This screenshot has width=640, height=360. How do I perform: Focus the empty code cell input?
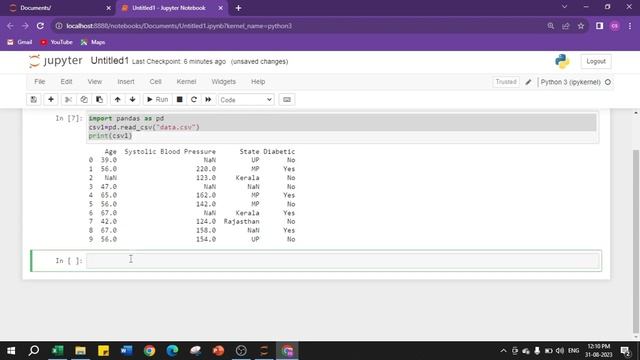point(343,260)
